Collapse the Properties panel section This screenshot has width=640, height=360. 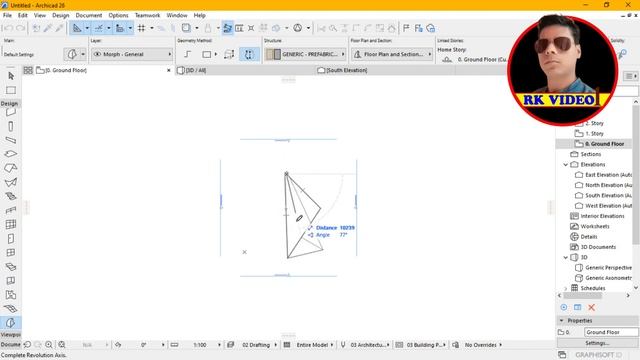pyautogui.click(x=562, y=321)
